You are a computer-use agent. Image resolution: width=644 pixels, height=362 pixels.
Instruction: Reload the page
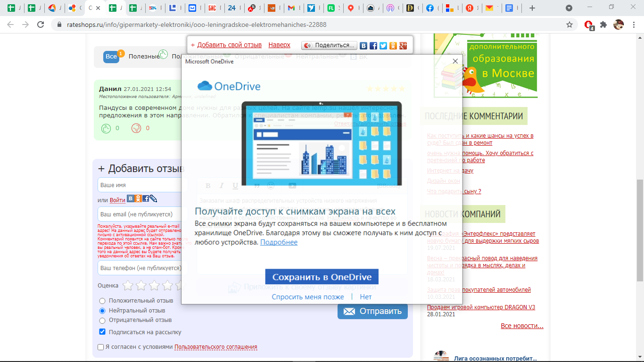41,25
